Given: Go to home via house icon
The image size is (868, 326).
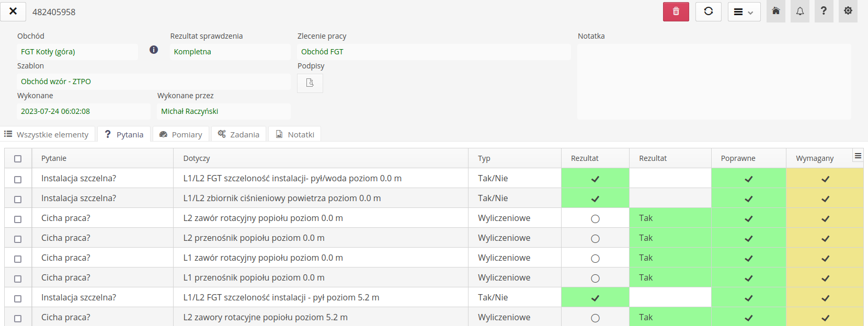Looking at the screenshot, I should [776, 11].
